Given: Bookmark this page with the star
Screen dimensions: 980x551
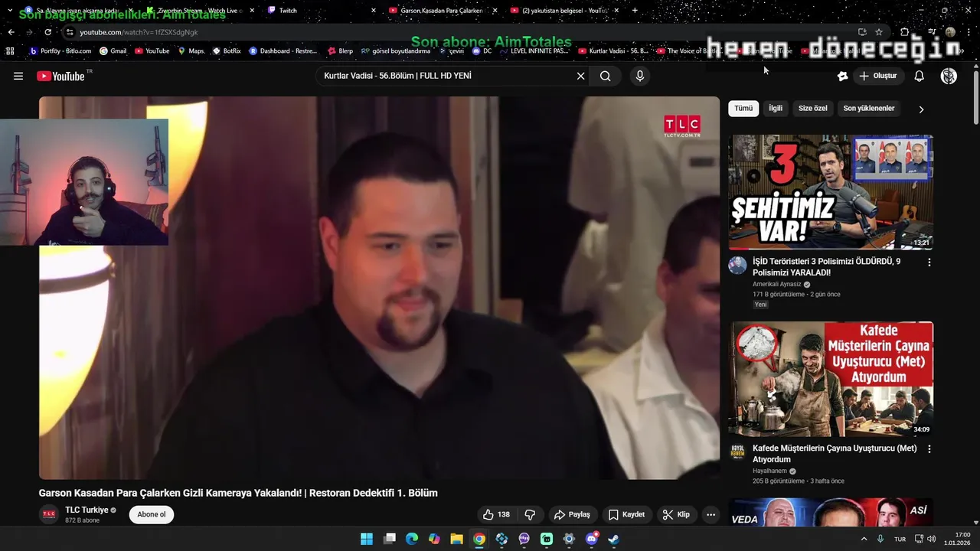Looking at the screenshot, I should point(879,32).
